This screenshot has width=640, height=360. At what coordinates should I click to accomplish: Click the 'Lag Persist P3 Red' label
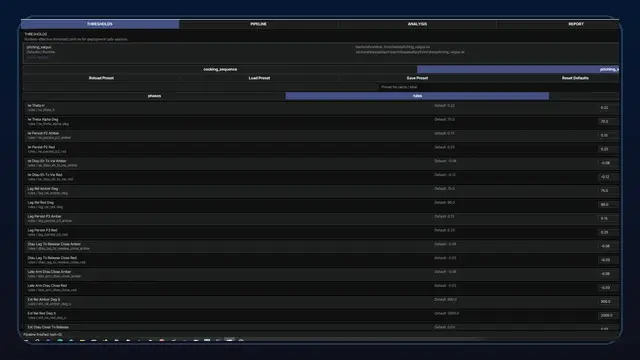pos(42,231)
